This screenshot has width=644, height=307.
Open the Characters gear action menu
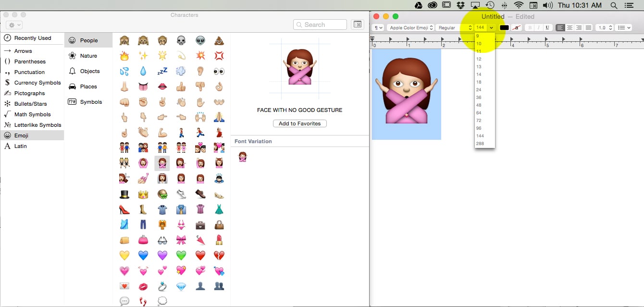click(13, 25)
